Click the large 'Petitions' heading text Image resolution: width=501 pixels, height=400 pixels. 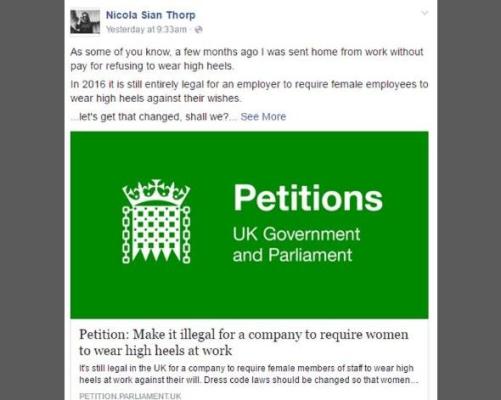tap(308, 198)
